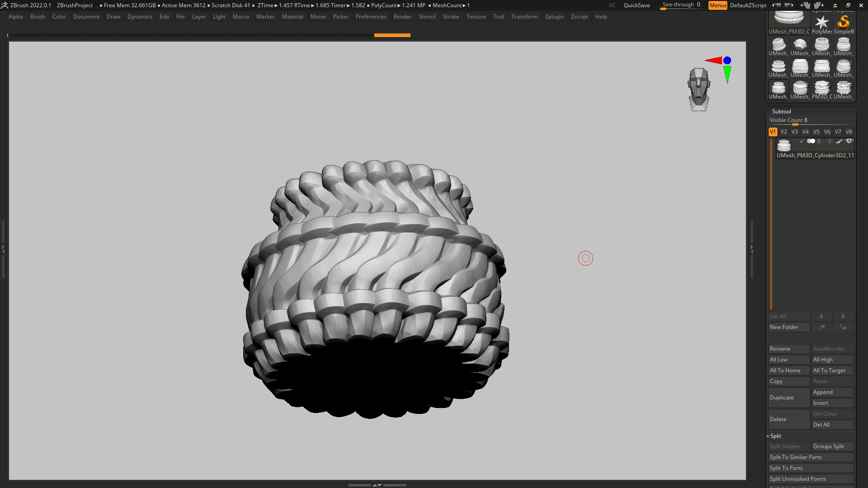The image size is (868, 488).
Task: Open the Render menu
Action: pyautogui.click(x=402, y=17)
